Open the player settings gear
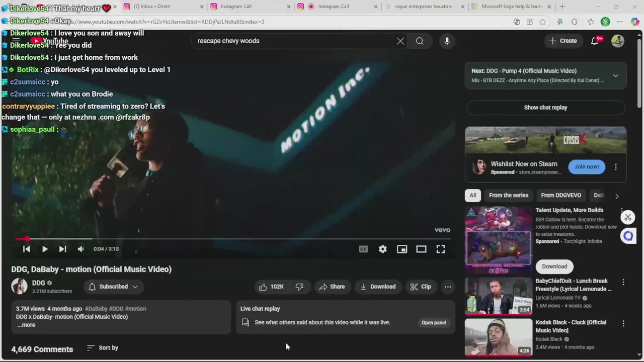 [x=382, y=249]
